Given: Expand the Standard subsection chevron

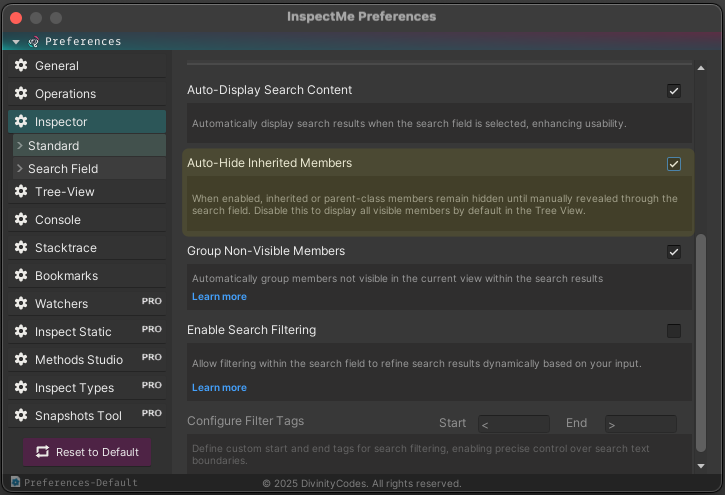Looking at the screenshot, I should pyautogui.click(x=19, y=146).
